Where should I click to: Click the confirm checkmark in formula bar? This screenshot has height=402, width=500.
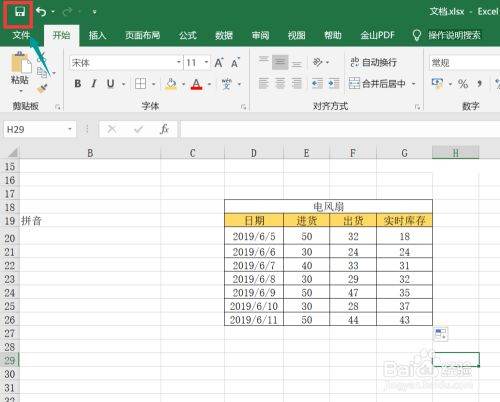[x=139, y=129]
